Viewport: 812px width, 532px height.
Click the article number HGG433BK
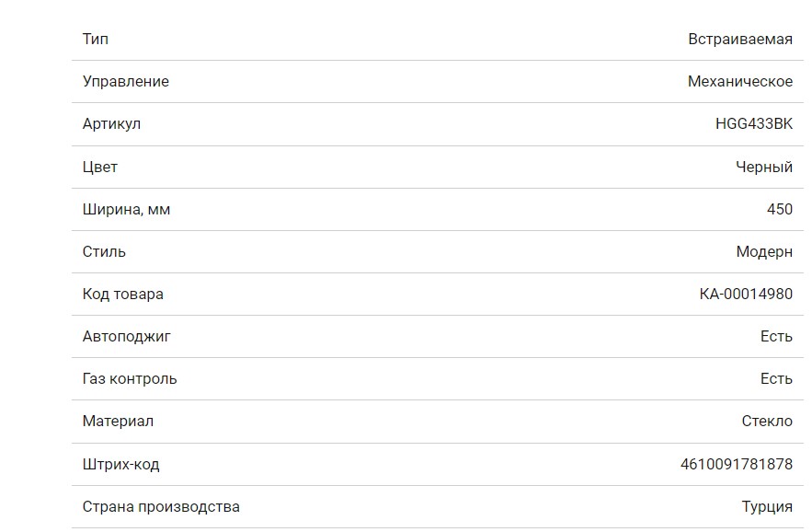(753, 124)
